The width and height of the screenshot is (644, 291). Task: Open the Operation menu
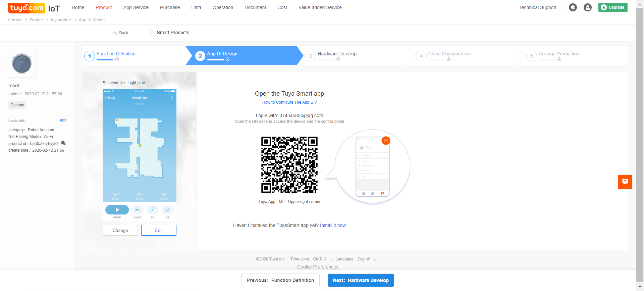[223, 7]
